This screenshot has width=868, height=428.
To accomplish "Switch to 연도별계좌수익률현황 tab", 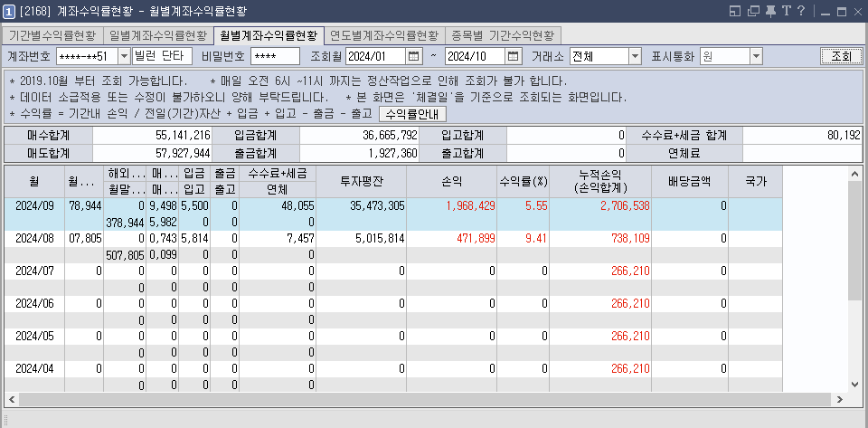I will coord(384,35).
